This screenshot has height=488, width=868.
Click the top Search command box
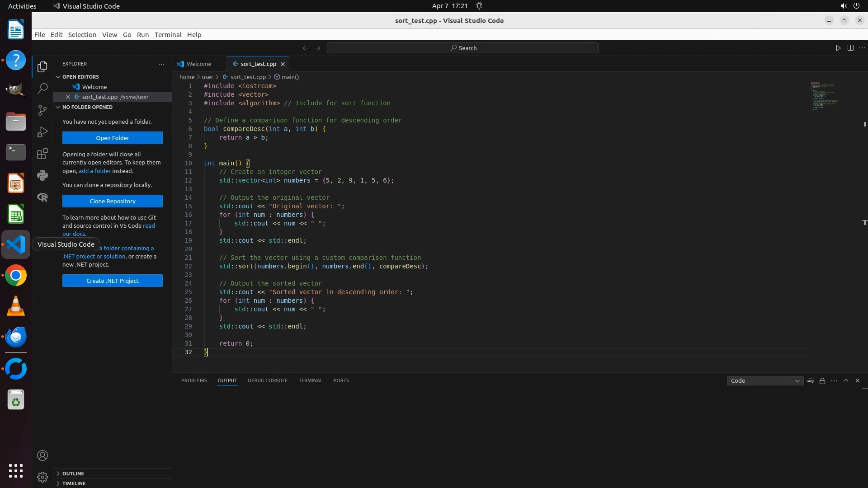[x=463, y=48]
